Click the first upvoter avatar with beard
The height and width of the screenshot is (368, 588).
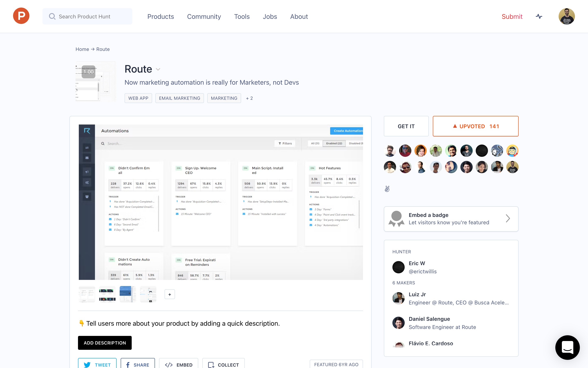click(x=390, y=151)
